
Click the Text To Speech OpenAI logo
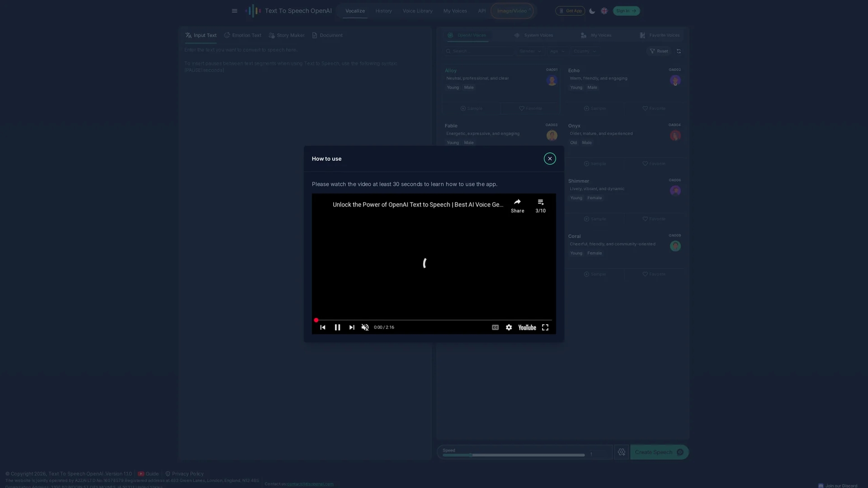[288, 11]
